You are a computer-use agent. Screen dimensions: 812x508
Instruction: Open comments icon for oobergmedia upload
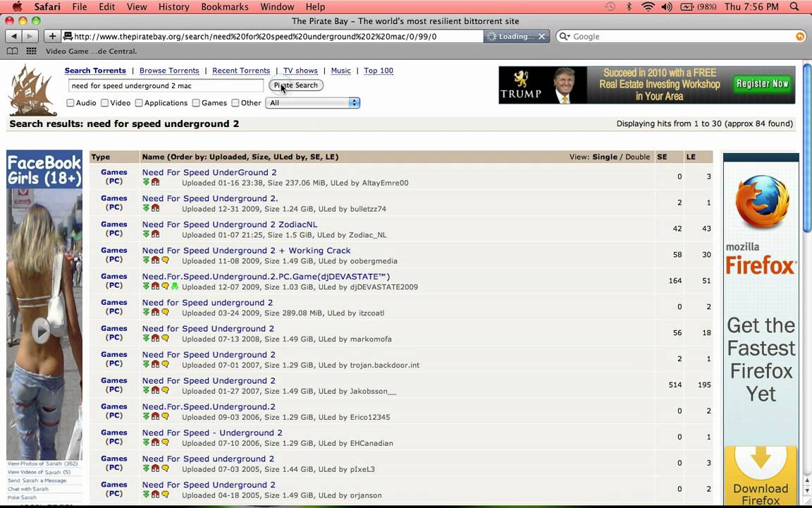[x=165, y=260]
